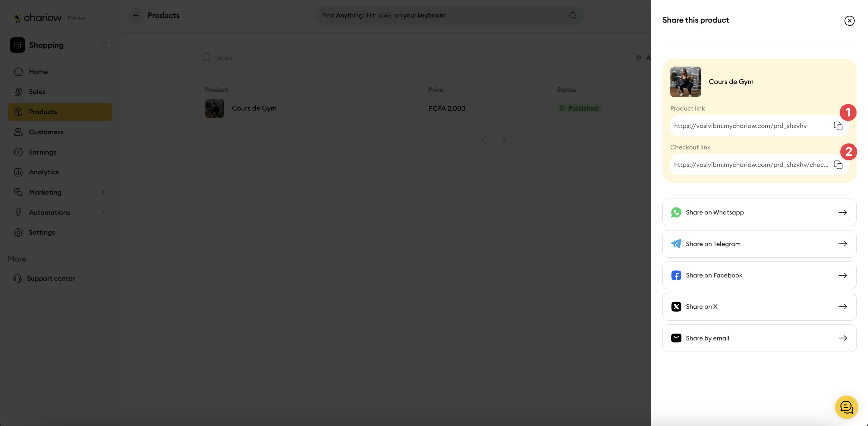Click the Analytics chart icon
Viewport: 868px width, 426px height.
point(18,172)
